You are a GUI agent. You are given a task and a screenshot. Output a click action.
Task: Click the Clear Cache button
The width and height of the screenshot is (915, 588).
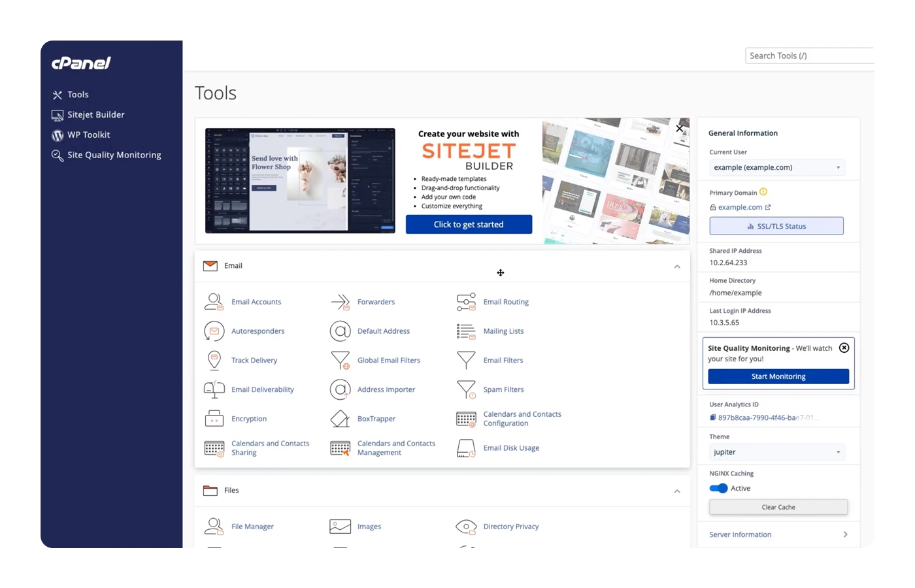pos(778,507)
